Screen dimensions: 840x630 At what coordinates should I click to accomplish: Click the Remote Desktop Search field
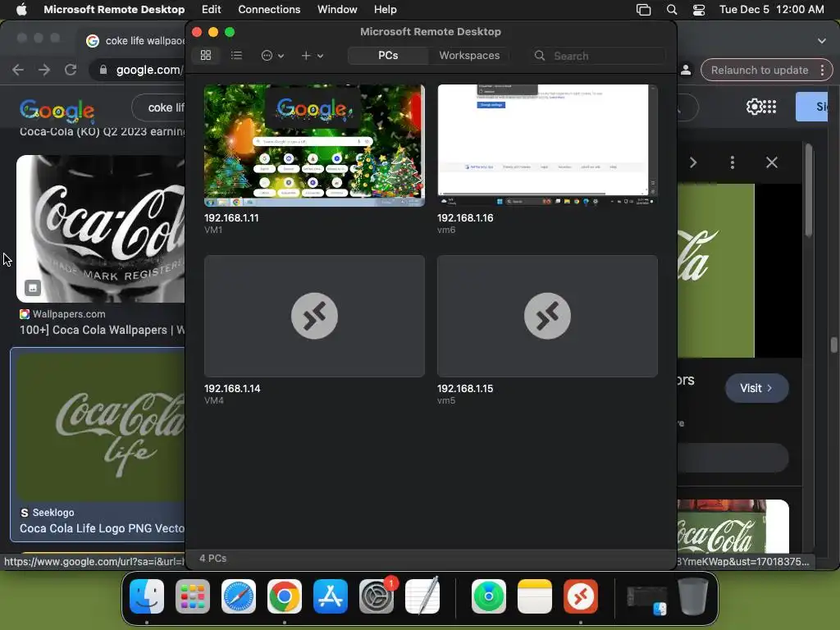click(599, 56)
